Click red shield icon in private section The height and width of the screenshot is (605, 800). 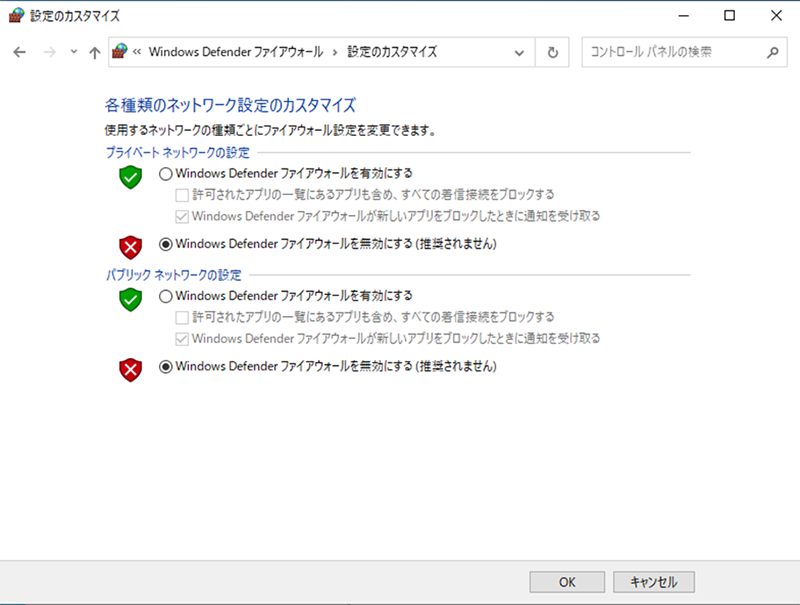click(131, 247)
